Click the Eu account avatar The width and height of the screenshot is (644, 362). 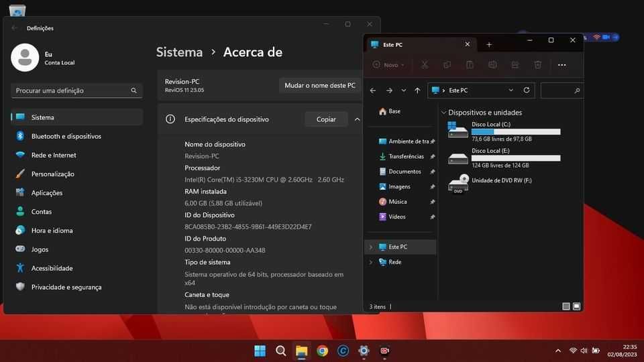(25, 58)
